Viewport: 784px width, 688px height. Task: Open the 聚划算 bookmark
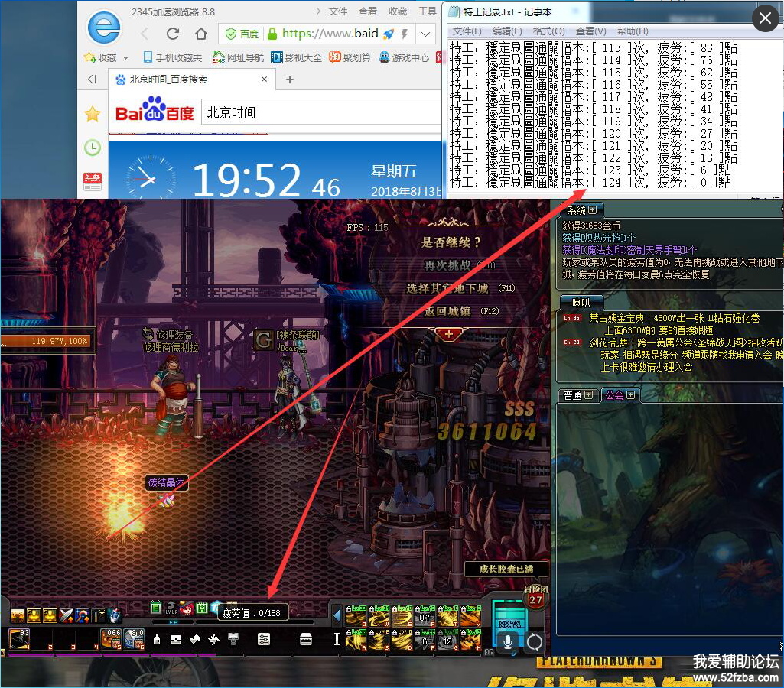click(350, 58)
